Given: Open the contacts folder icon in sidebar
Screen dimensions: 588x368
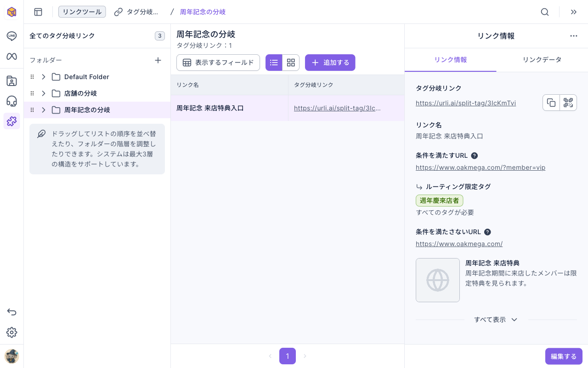Looking at the screenshot, I should coord(11,81).
